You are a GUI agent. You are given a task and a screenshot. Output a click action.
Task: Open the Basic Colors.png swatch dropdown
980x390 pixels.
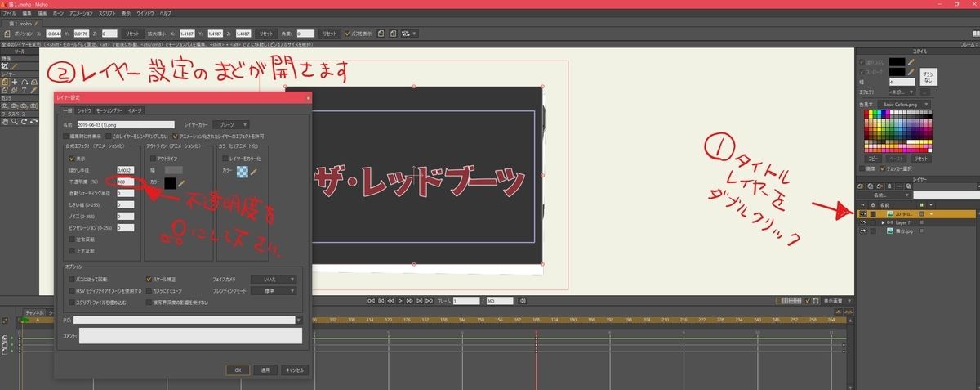coord(904,104)
